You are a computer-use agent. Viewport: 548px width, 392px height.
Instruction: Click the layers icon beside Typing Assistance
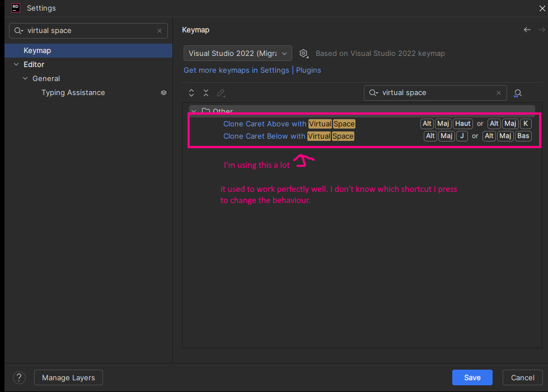point(163,93)
